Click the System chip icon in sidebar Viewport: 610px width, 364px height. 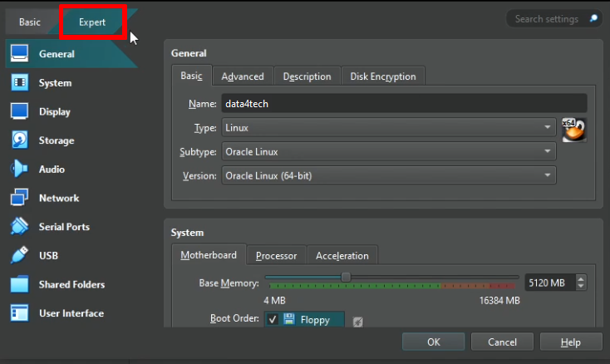click(x=19, y=82)
